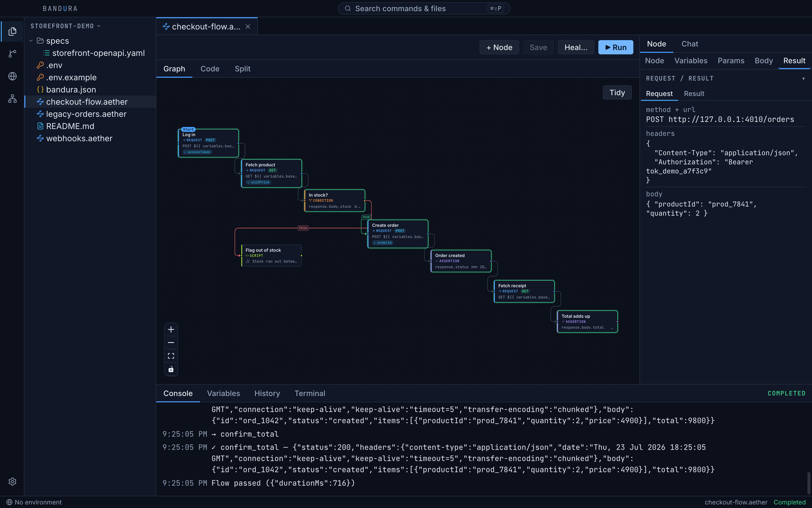Click the No environment status selector
Image resolution: width=812 pixels, height=508 pixels.
click(34, 502)
